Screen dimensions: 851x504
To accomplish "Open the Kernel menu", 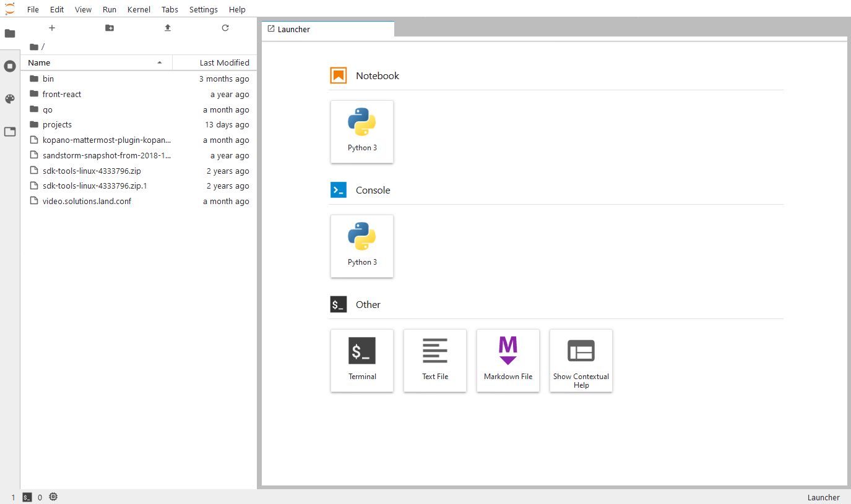I will point(139,9).
